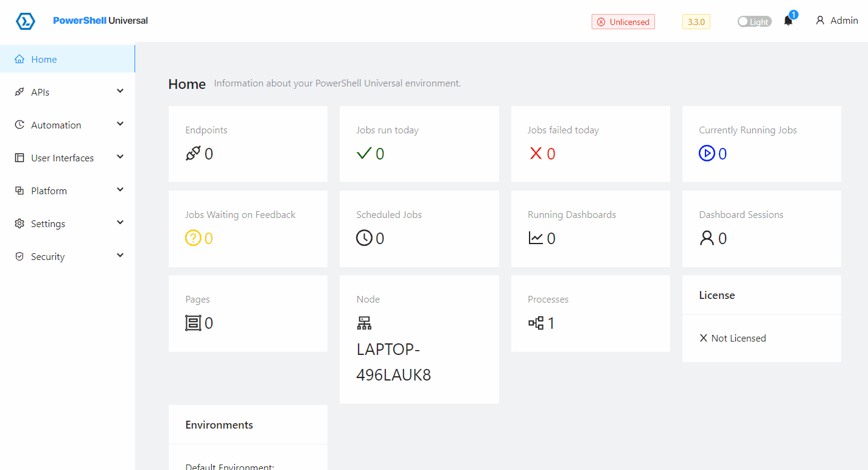Click the green checkmark on Jobs run today
This screenshot has width=868, height=470.
pos(364,154)
